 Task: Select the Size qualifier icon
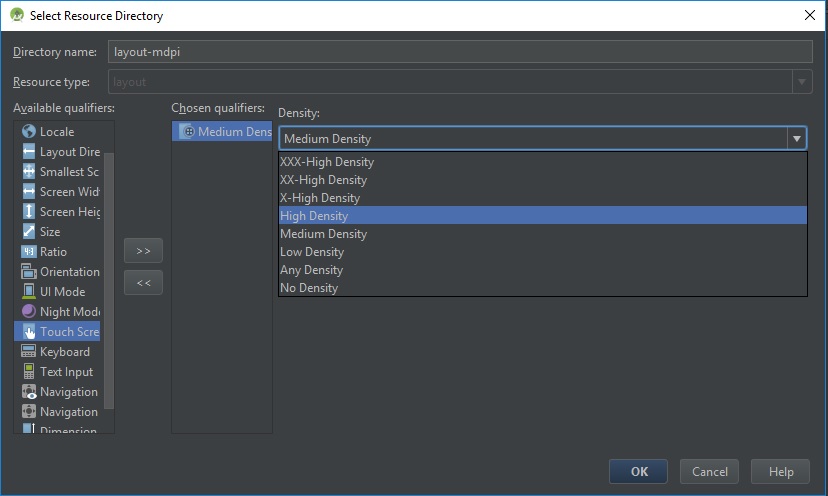click(29, 232)
